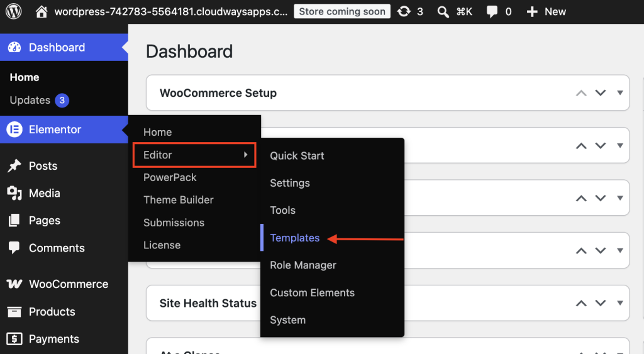Open Payments in the sidebar
The width and height of the screenshot is (644, 354).
click(x=54, y=339)
